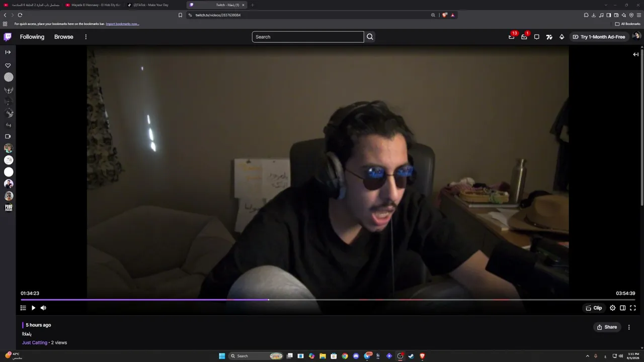Toggle fullscreen mode

633,308
